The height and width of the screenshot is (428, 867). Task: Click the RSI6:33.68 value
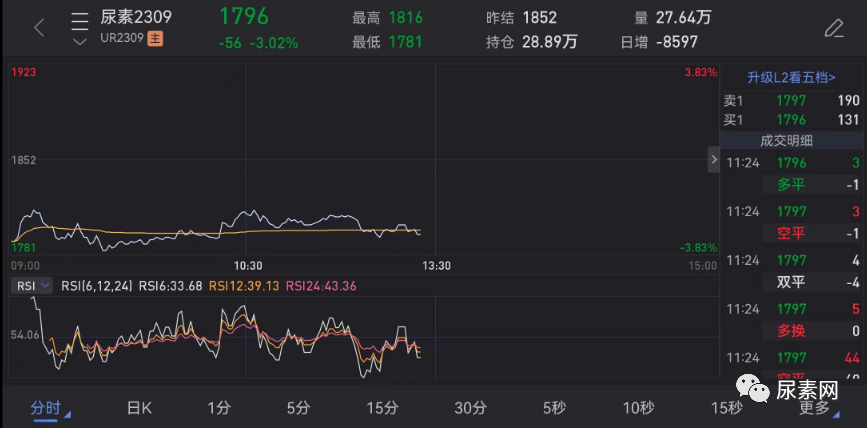coord(170,286)
